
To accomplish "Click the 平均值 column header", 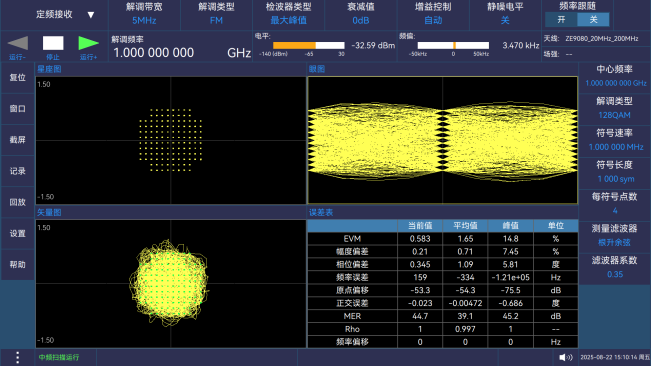I will tap(465, 226).
